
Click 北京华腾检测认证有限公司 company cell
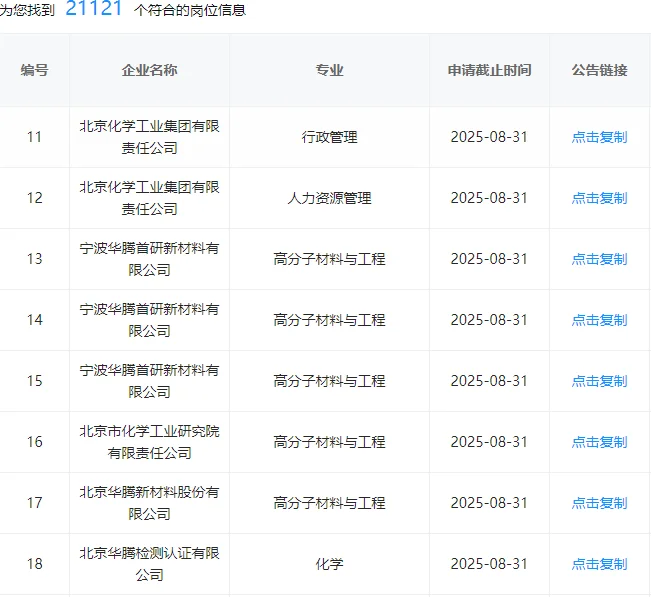coord(149,564)
